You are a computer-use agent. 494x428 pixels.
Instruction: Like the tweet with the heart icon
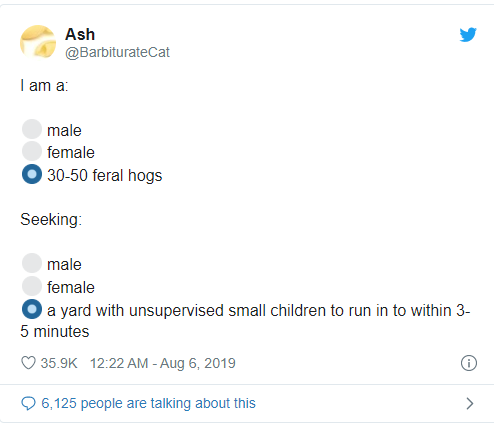pos(28,363)
